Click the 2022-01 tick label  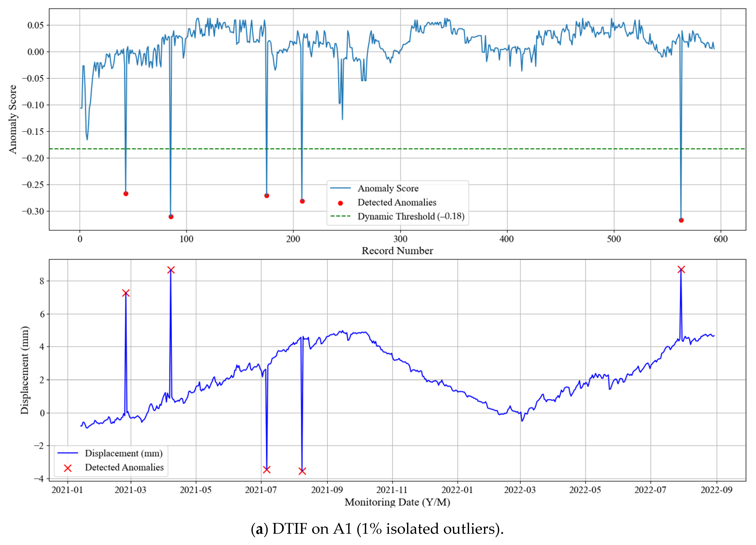457,490
